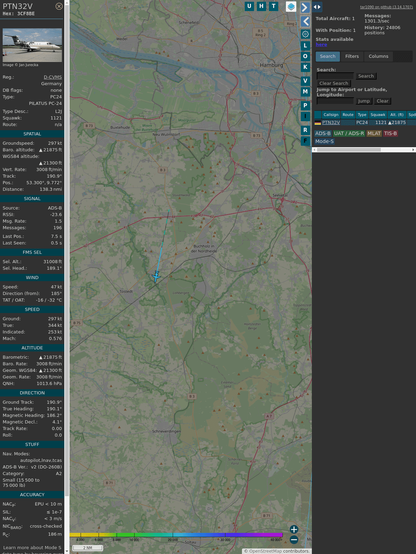Click the Clear button next to Jump
Image resolution: width=416 pixels, height=554 pixels.
[382, 101]
